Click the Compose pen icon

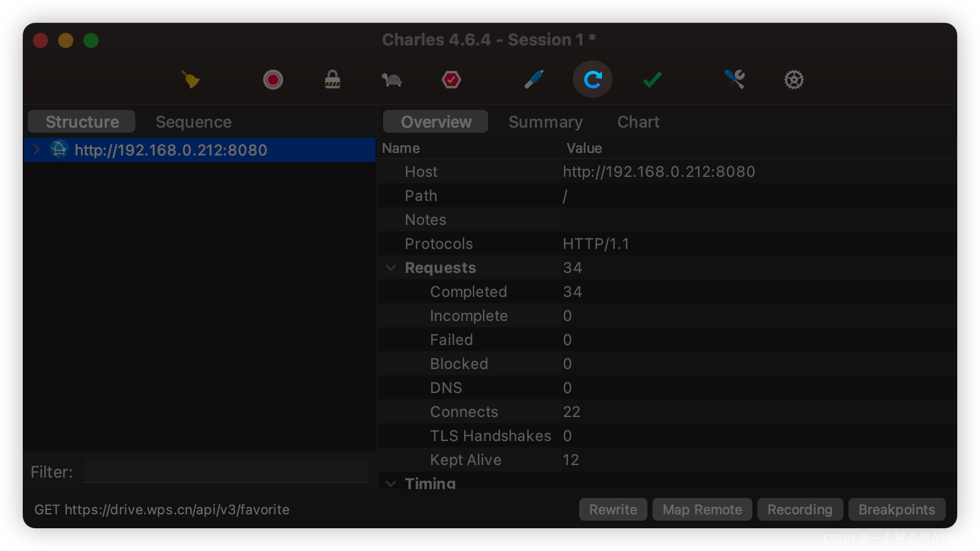(534, 80)
